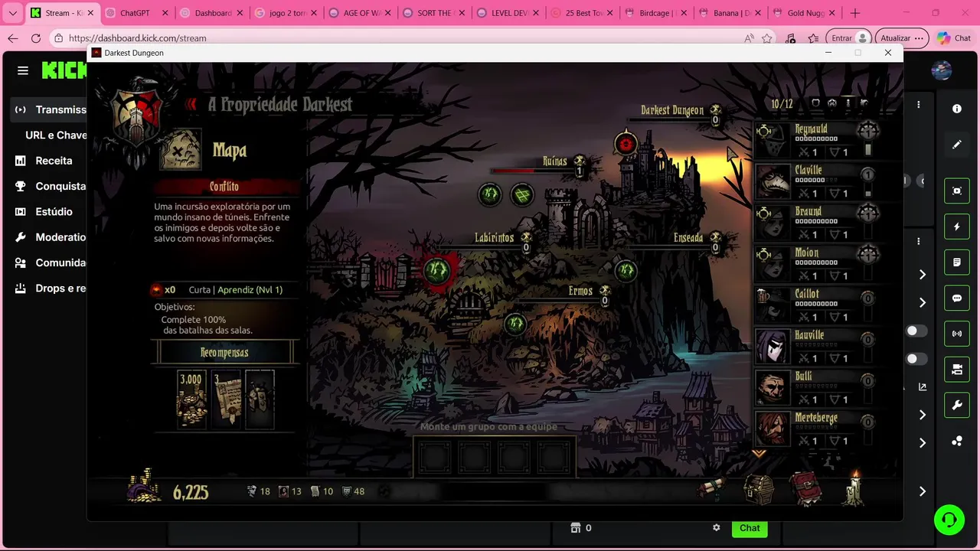Open the green headset support button
The image size is (980, 551).
point(949,520)
